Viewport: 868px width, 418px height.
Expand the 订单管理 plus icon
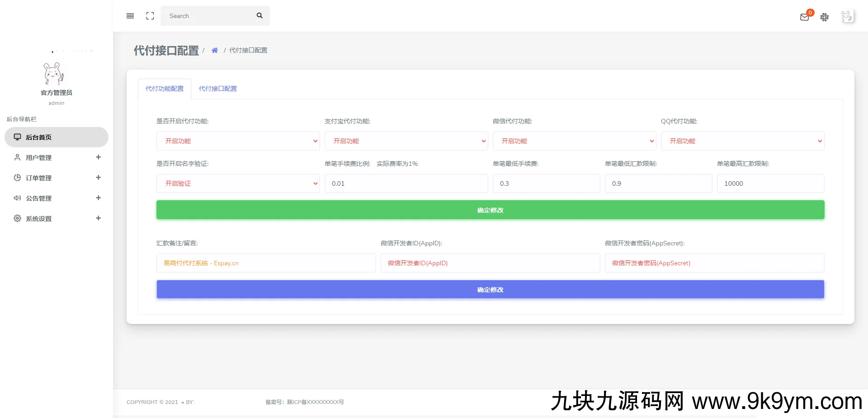point(98,178)
